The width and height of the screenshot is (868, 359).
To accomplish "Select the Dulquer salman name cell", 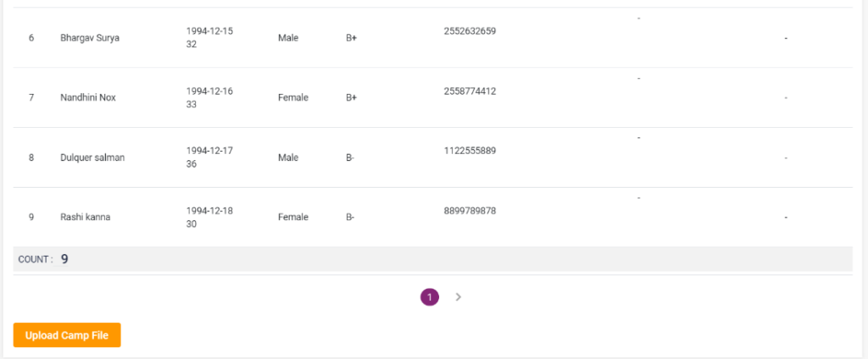I will [x=92, y=157].
